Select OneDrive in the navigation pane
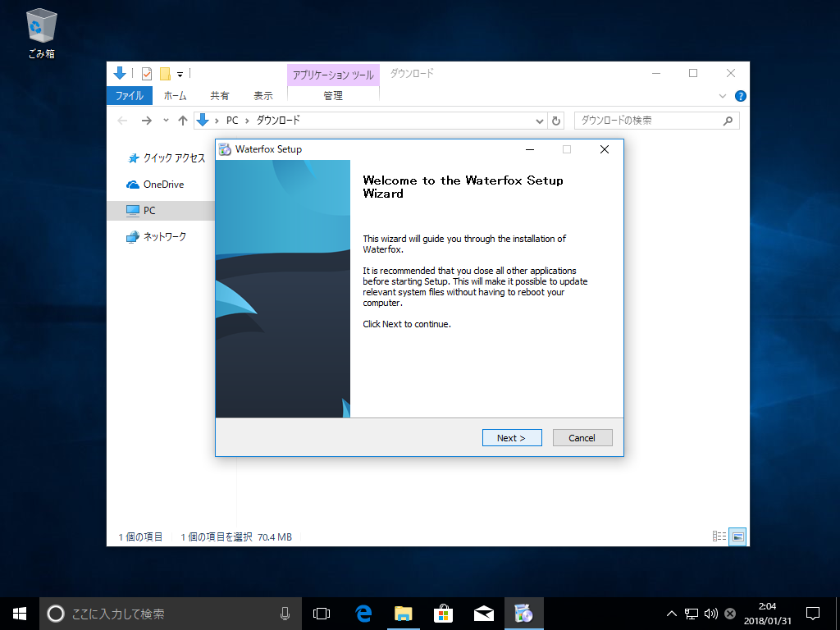The height and width of the screenshot is (630, 840). (155, 185)
